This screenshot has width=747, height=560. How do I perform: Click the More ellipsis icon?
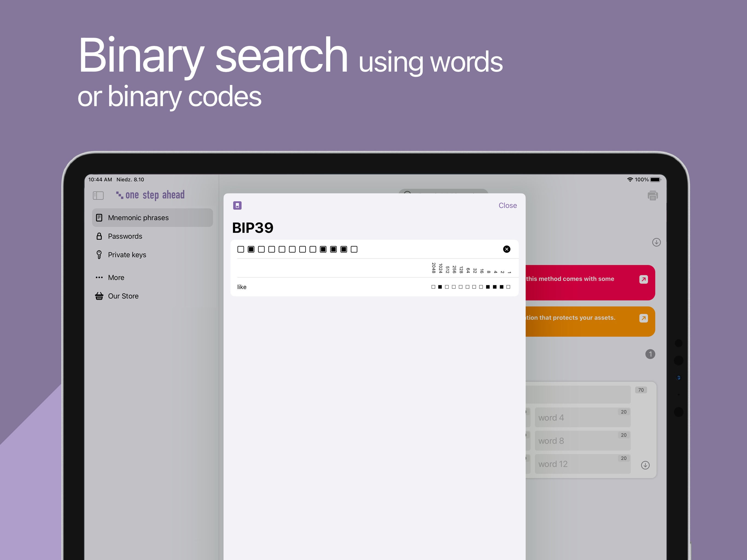coord(99,277)
